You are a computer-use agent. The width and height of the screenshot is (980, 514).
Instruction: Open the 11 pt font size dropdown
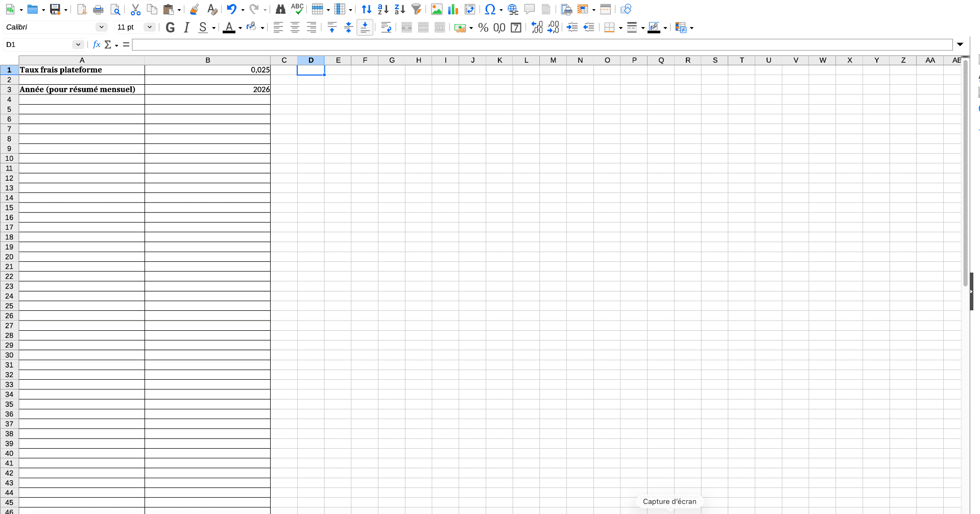(x=149, y=27)
